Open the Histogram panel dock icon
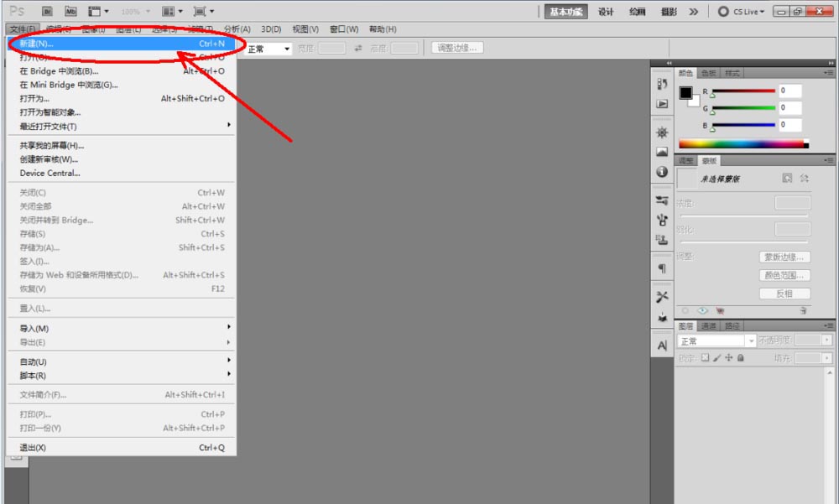 point(662,152)
